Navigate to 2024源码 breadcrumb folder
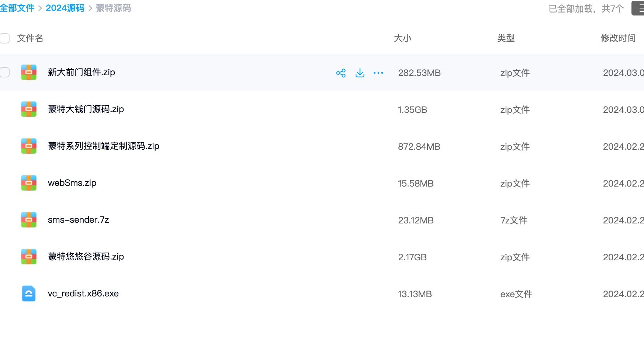 (x=65, y=8)
